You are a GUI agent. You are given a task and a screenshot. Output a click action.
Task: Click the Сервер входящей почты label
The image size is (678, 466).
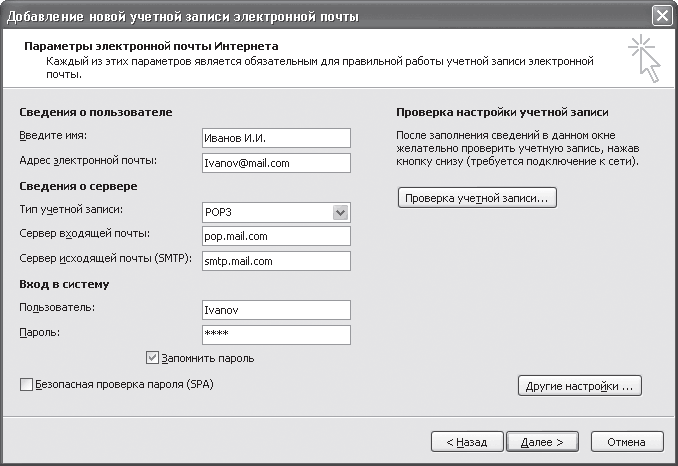click(x=84, y=234)
